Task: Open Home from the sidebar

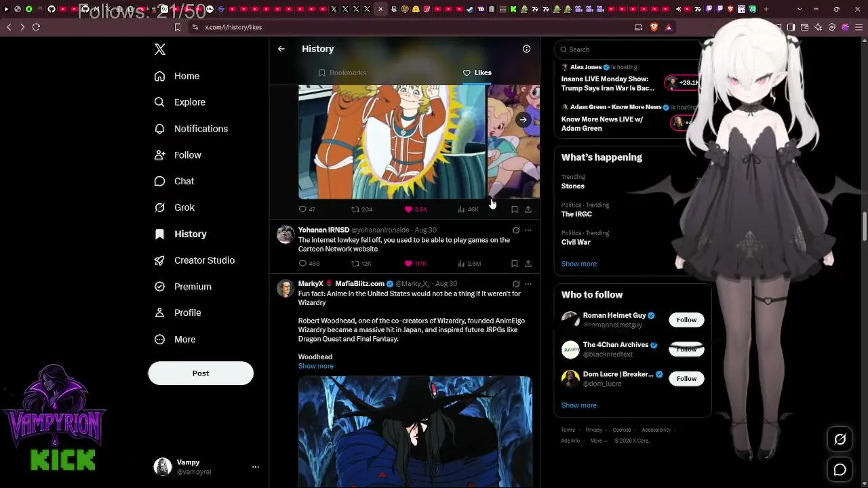Action: [176, 76]
